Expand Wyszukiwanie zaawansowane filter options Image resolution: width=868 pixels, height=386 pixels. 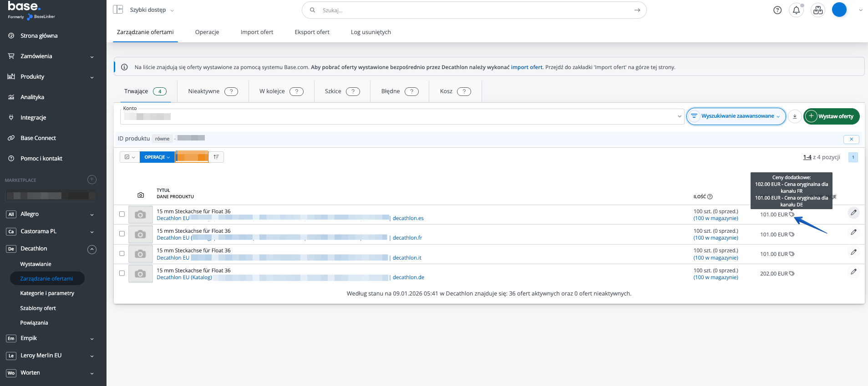coord(736,116)
